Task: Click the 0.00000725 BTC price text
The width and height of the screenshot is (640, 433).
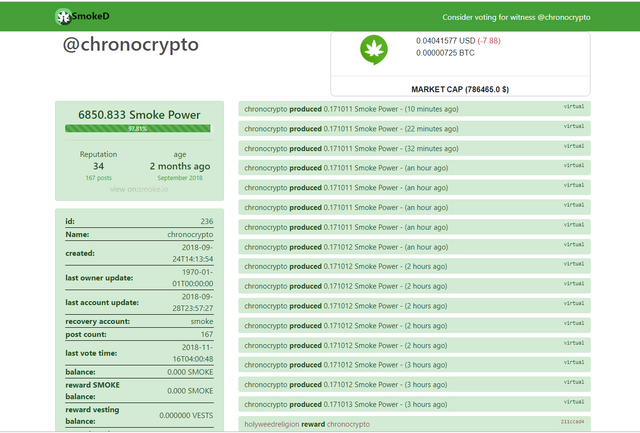Action: pos(445,53)
